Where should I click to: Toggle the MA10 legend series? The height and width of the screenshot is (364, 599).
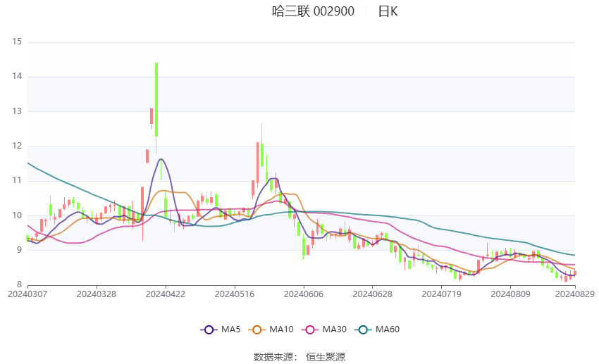271,330
